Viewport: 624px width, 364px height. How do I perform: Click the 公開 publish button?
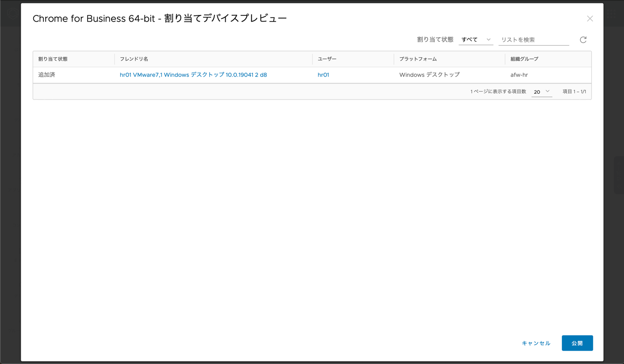point(577,343)
